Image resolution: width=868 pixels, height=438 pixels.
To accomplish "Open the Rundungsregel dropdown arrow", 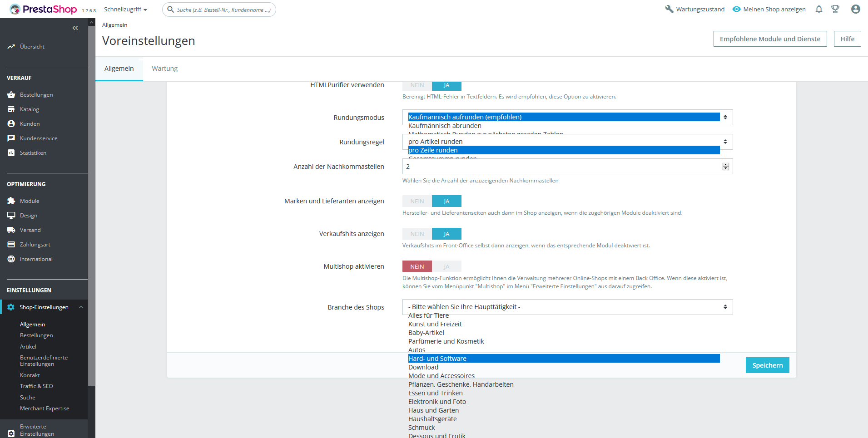I will (x=725, y=142).
